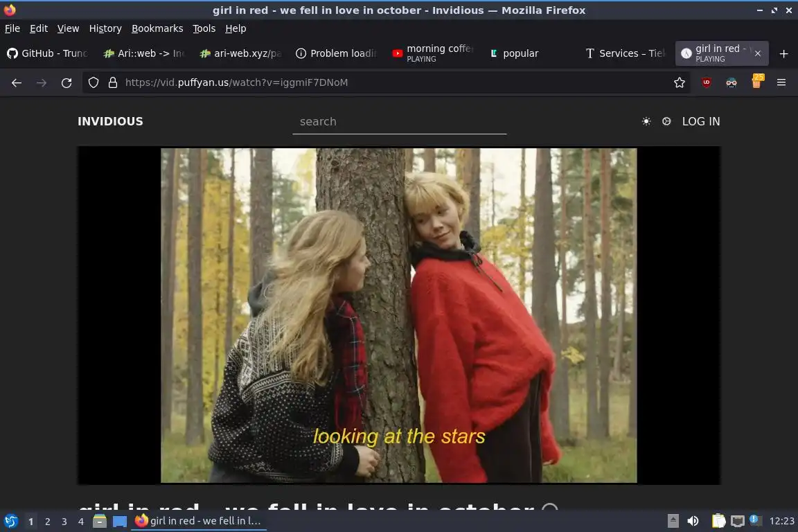Reload the current page
Viewport: 798px width, 532px height.
click(66, 82)
